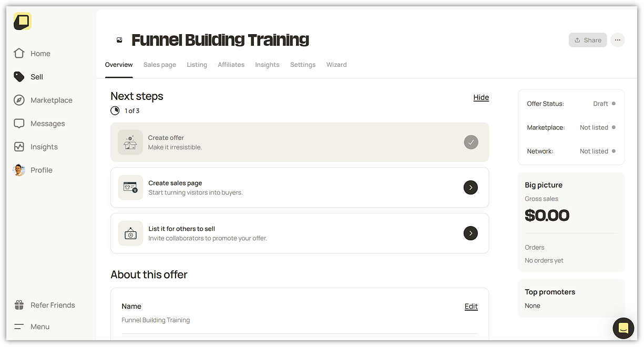Open the Home section in the sidebar
The width and height of the screenshot is (644, 347).
point(40,53)
